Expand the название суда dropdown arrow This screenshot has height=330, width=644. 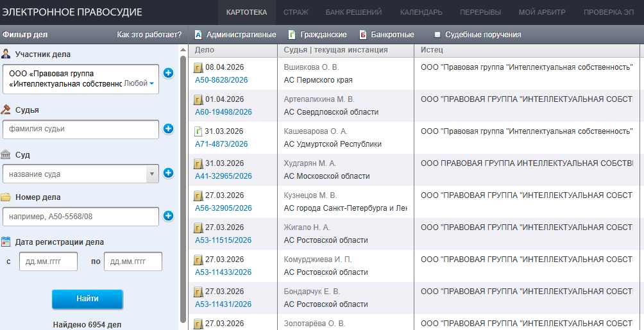click(x=152, y=174)
